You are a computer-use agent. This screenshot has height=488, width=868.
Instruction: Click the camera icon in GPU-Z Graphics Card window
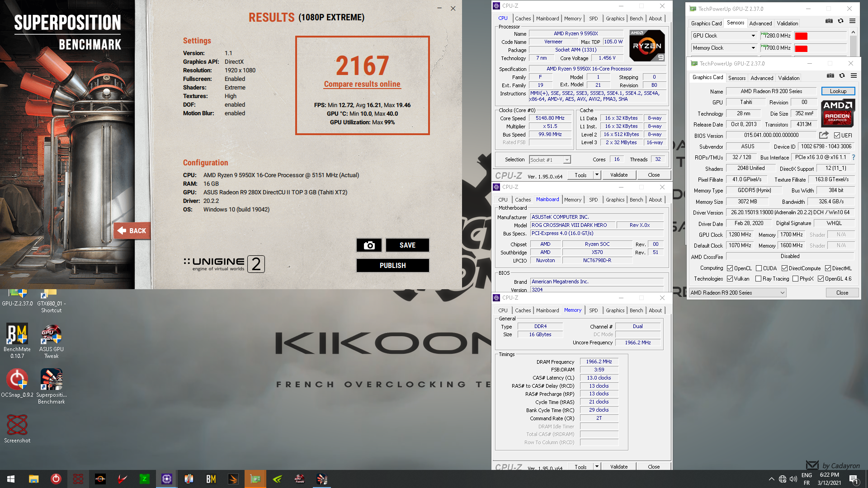click(830, 75)
